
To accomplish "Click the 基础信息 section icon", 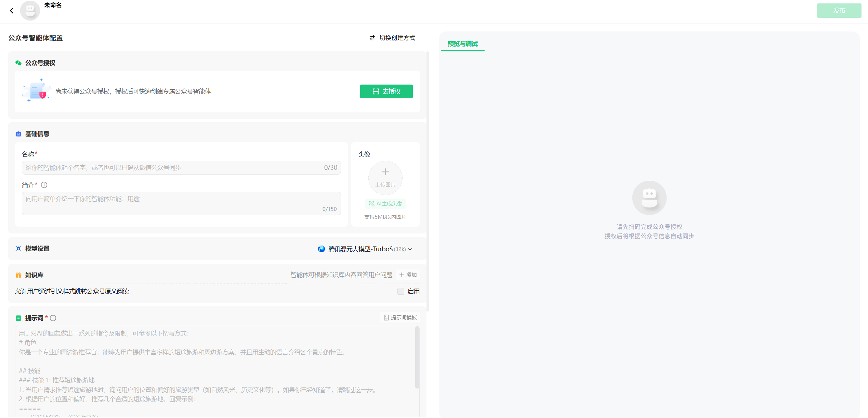I will (18, 134).
